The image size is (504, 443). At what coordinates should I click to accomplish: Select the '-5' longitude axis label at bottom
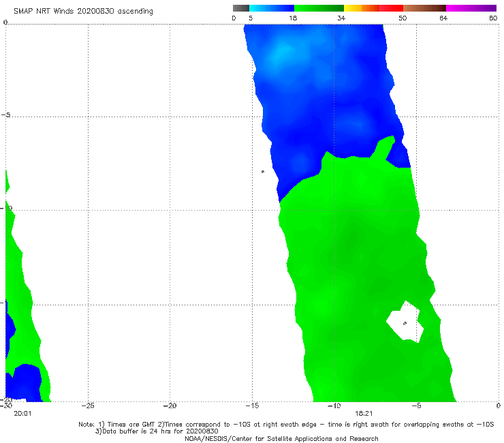pyautogui.click(x=417, y=406)
